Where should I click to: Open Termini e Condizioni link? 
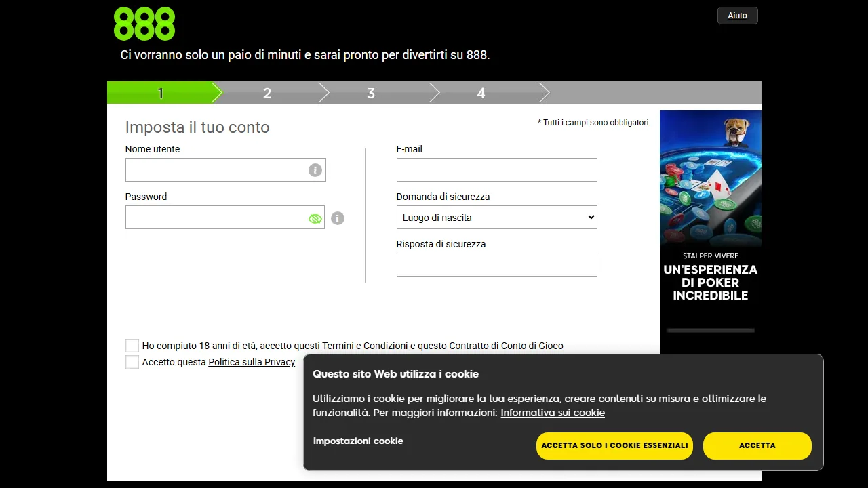(365, 346)
